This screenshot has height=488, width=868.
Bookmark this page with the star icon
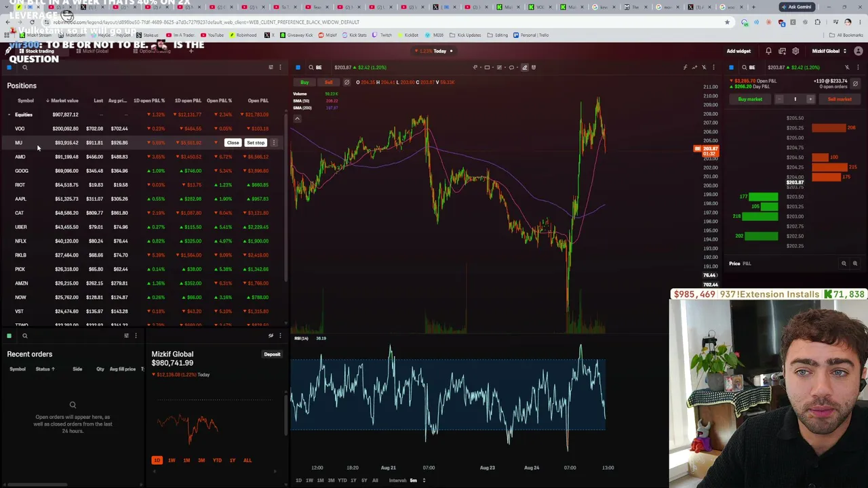coord(727,22)
